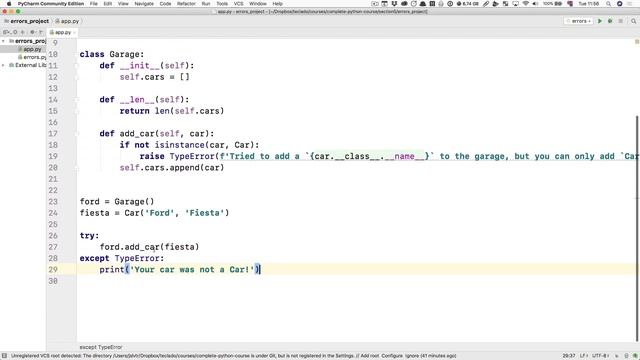This screenshot has width=640, height=360.
Task: Click battery 100% indicator in menu bar
Action: pyautogui.click(x=552, y=3)
